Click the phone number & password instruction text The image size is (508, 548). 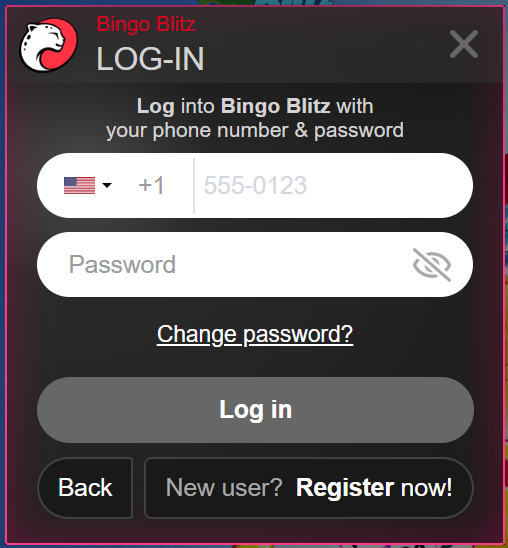click(x=255, y=131)
